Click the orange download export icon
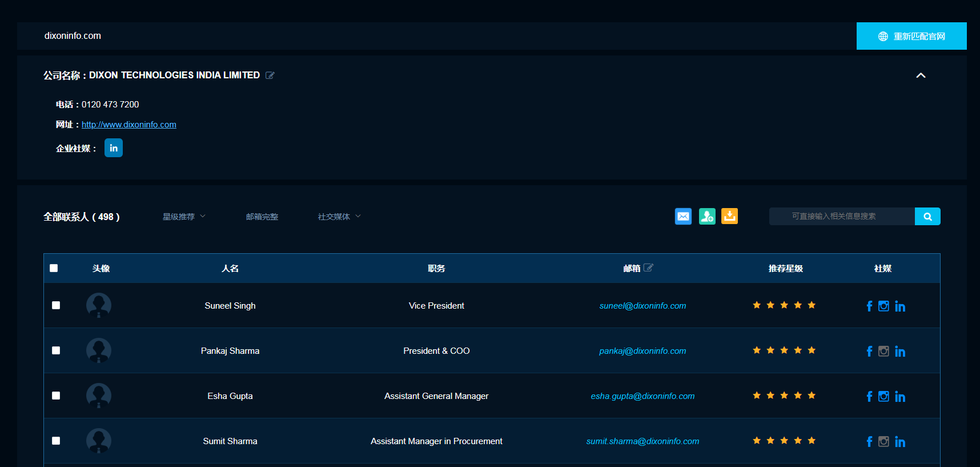 [x=729, y=216]
